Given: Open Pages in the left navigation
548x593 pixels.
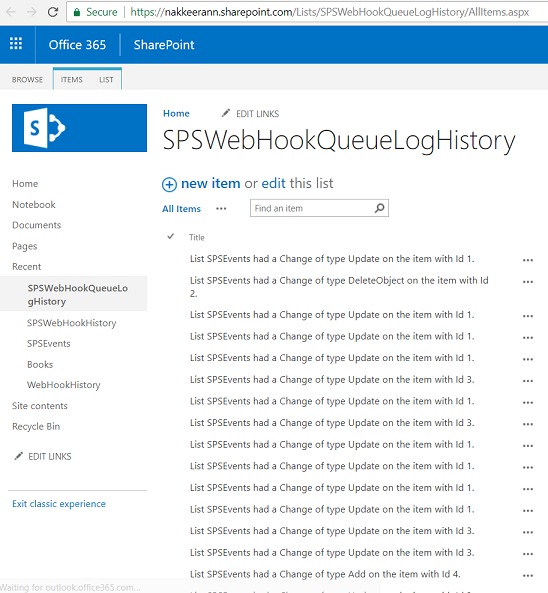Looking at the screenshot, I should pyautogui.click(x=25, y=246).
